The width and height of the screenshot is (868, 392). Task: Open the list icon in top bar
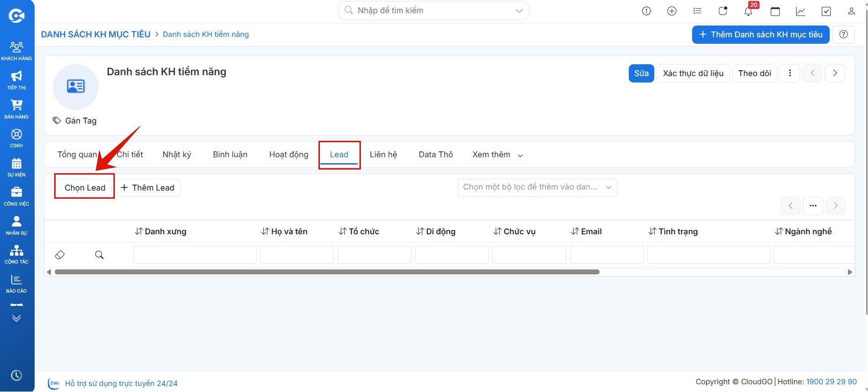697,11
